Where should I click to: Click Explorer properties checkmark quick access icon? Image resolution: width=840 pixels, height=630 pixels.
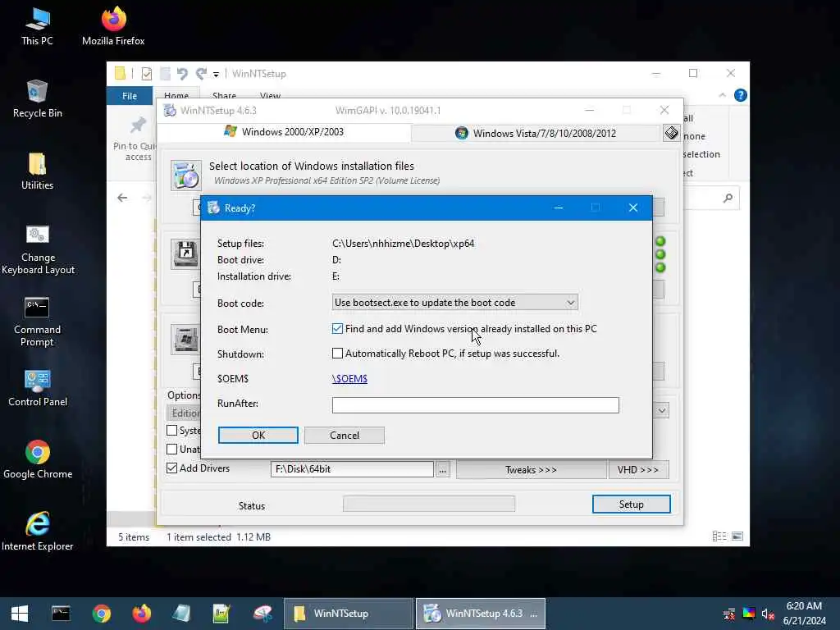pos(146,73)
